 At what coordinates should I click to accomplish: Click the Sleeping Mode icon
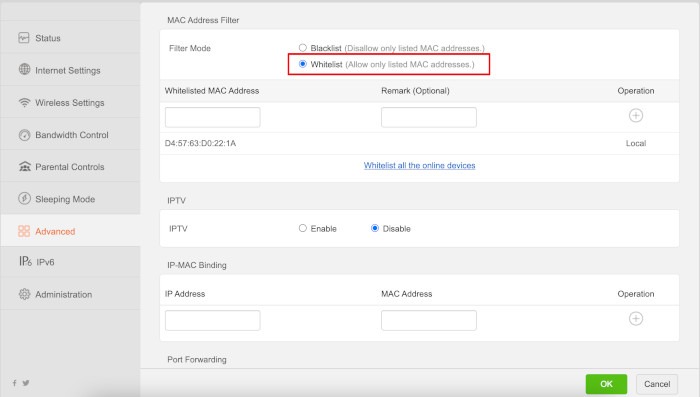coord(25,198)
